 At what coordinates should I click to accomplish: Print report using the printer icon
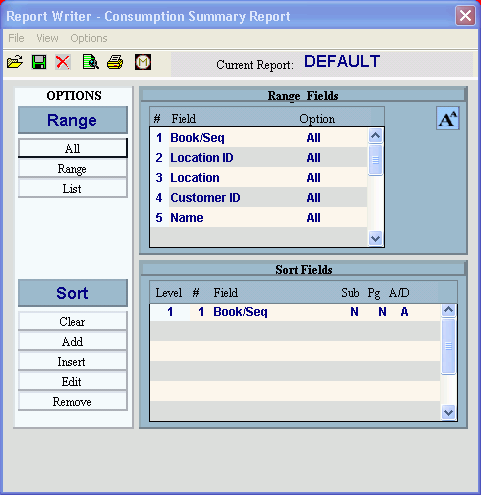115,62
